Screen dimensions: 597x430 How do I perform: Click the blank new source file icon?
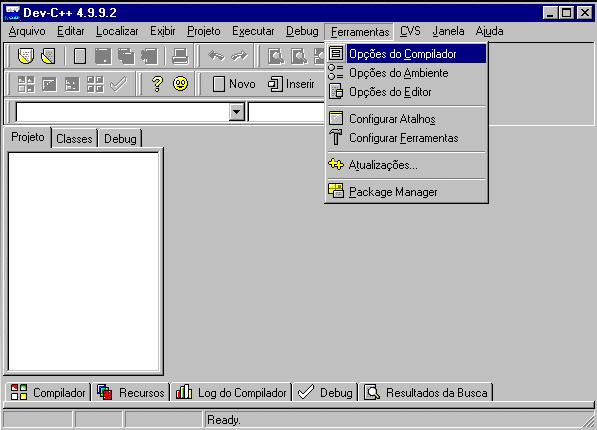80,56
